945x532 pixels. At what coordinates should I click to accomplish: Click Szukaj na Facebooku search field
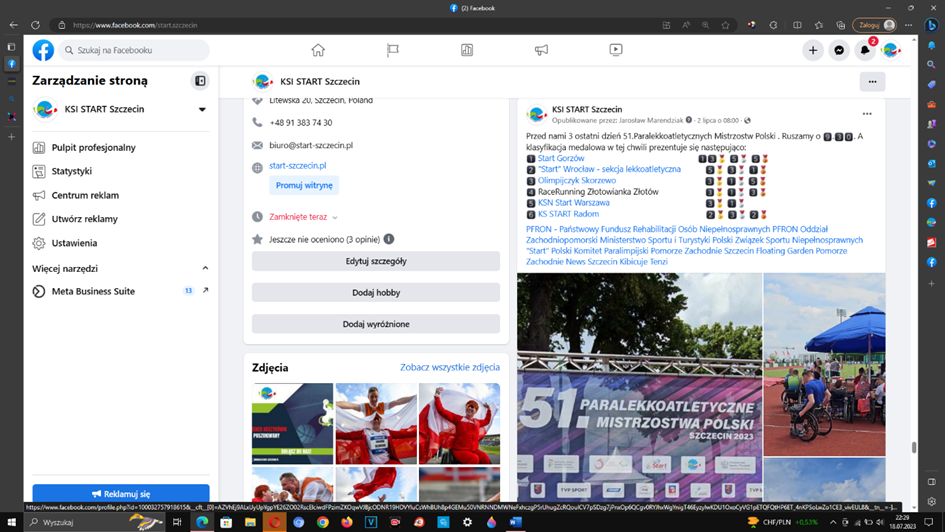click(134, 50)
